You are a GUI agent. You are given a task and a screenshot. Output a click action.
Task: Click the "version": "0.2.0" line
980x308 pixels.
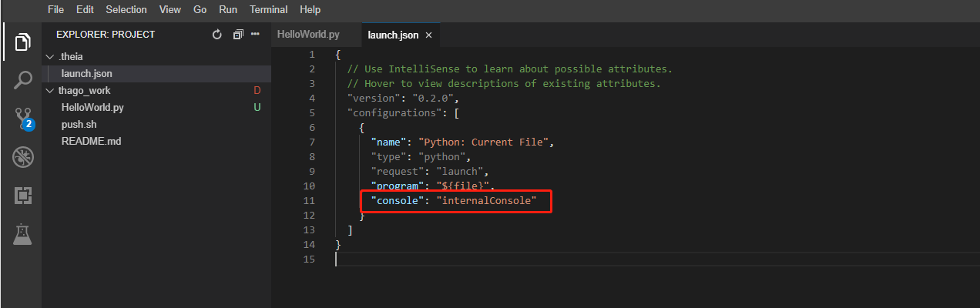pyautogui.click(x=404, y=99)
